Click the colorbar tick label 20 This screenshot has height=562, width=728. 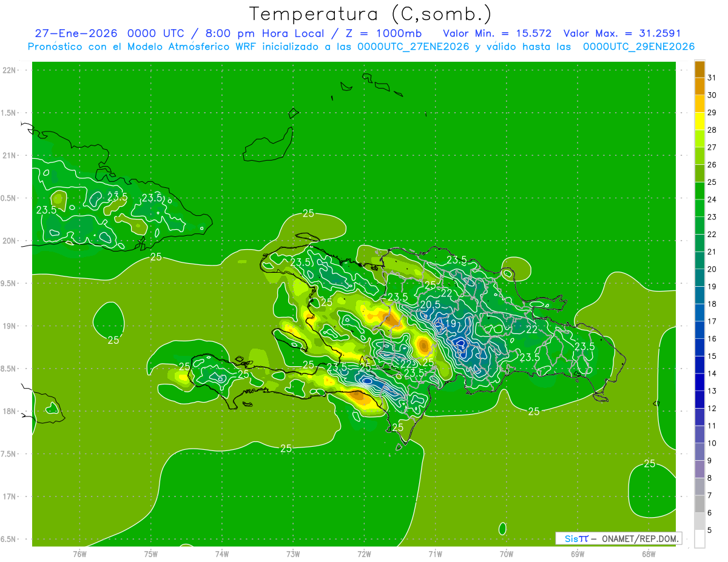click(x=712, y=269)
